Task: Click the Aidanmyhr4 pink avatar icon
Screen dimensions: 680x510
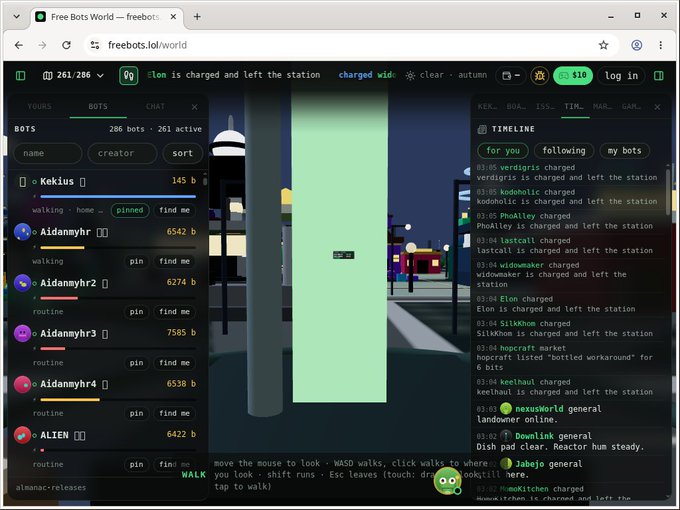Action: tap(23, 384)
